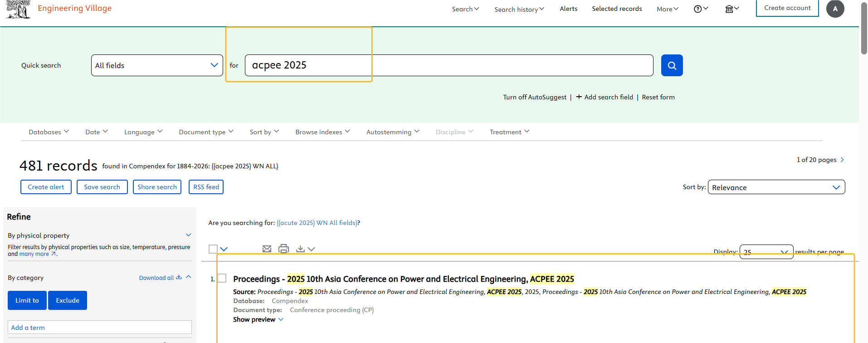Open the Search history menu
This screenshot has height=343, width=868.
coord(519,9)
